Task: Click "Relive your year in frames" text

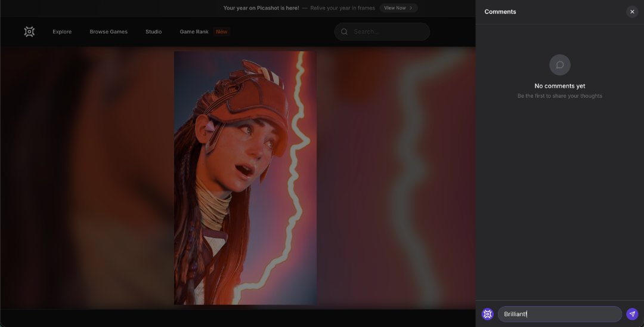Action: [342, 8]
